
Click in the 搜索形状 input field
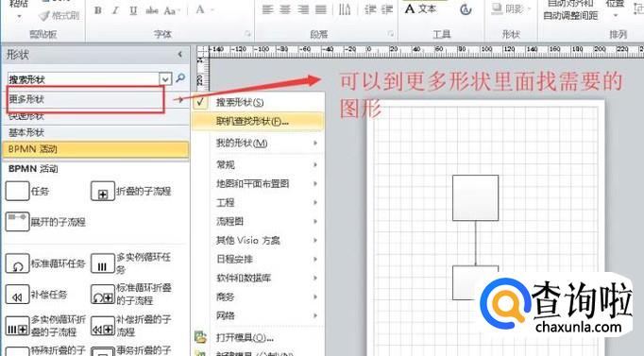(x=83, y=78)
